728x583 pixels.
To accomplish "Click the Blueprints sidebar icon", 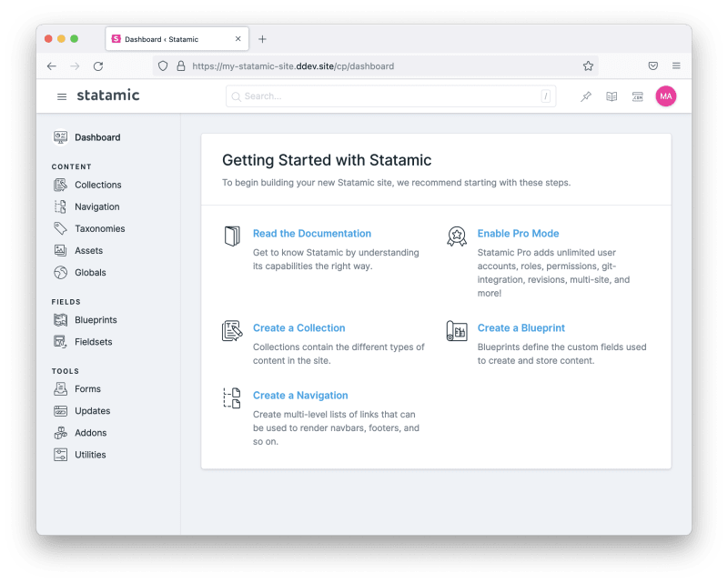I will pyautogui.click(x=60, y=320).
